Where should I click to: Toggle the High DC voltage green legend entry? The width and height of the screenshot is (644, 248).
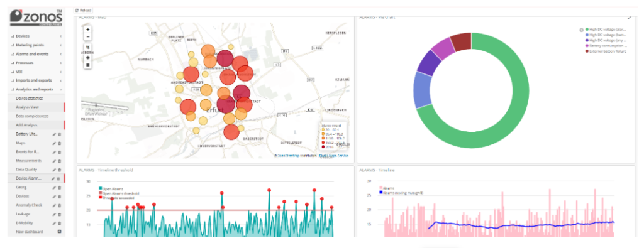click(606, 30)
